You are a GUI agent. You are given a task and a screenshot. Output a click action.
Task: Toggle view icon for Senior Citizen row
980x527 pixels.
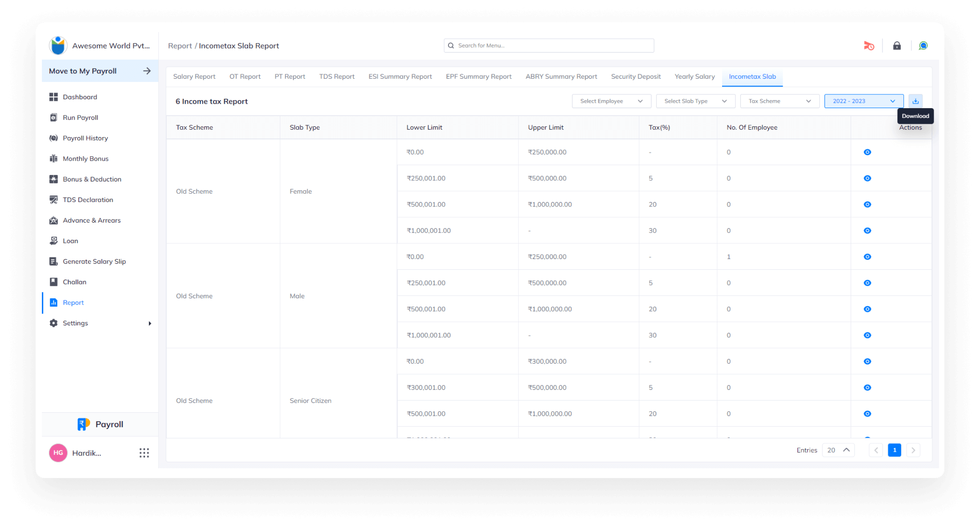click(x=867, y=361)
